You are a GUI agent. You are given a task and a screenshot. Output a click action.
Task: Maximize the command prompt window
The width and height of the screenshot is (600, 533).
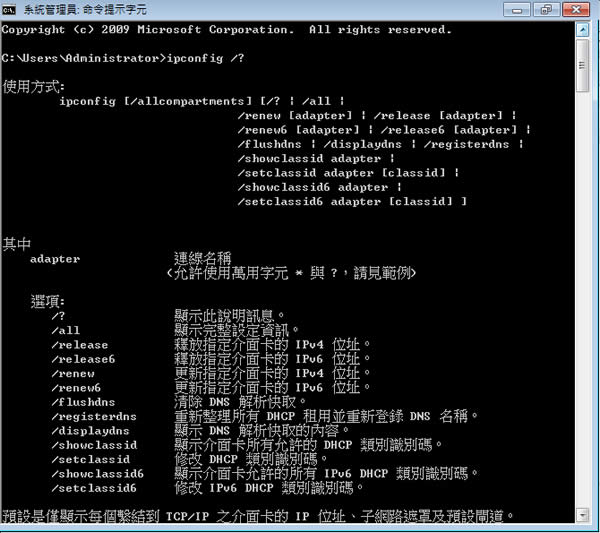pos(546,10)
